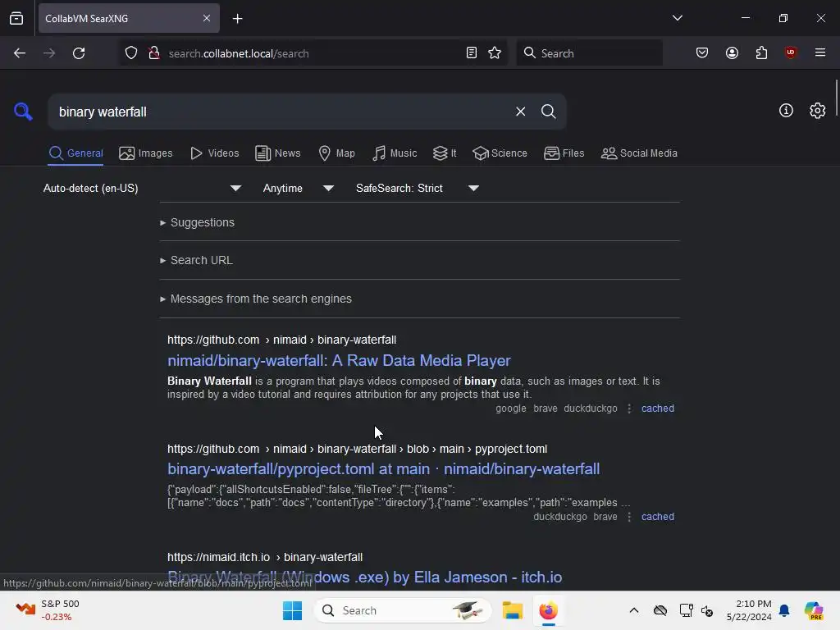This screenshot has height=630, width=840.
Task: Select the CollabVM SearXNG tab
Action: click(x=129, y=18)
